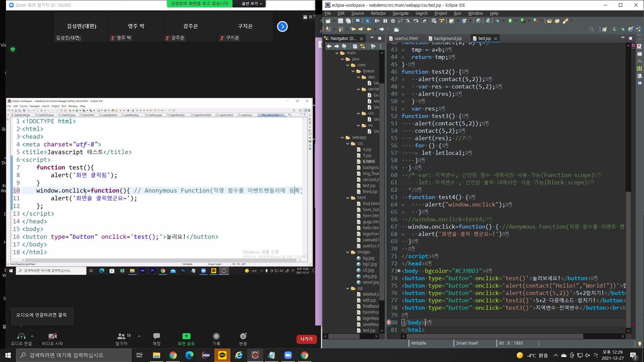The height and width of the screenshot is (362, 644).
Task: Click the Save icon in Eclipse toolbar
Action: pos(340,21)
